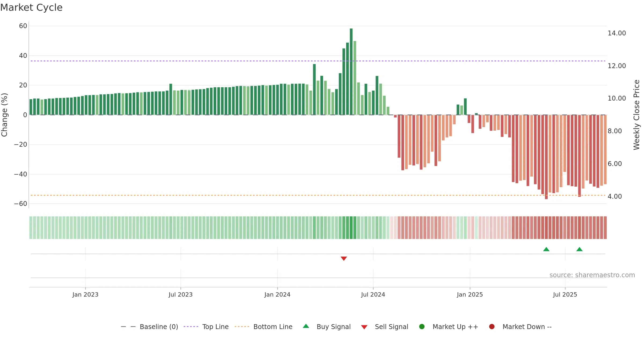Click the 40 tick on the left axis
The height and width of the screenshot is (362, 644).
tap(23, 56)
